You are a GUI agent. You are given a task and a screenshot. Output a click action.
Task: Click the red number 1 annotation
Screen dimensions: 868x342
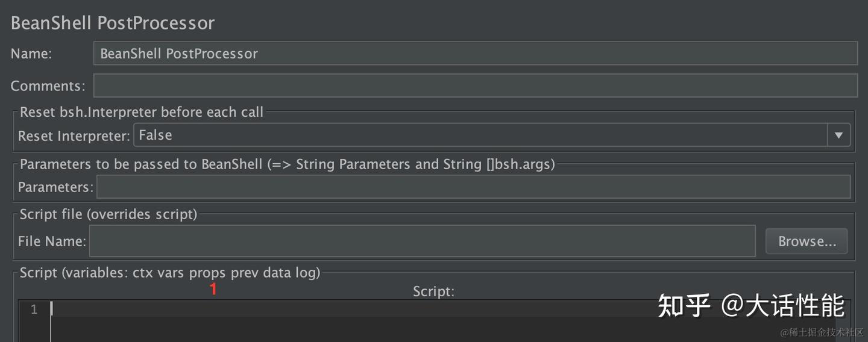coord(213,290)
